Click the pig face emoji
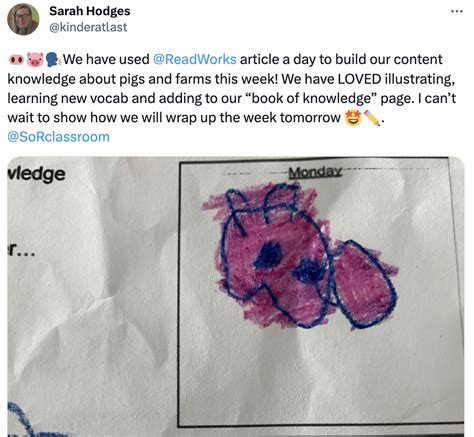This screenshot has width=474, height=437. [35, 60]
